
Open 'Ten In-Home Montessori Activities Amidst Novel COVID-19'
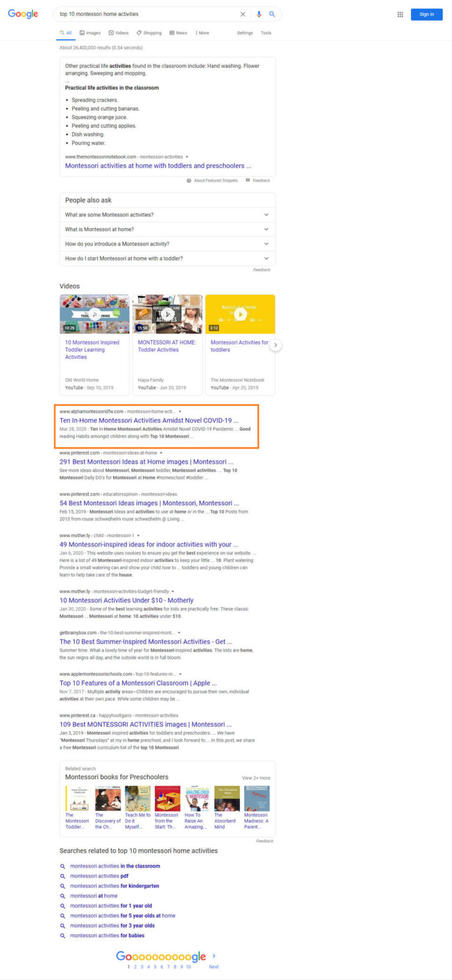(149, 421)
